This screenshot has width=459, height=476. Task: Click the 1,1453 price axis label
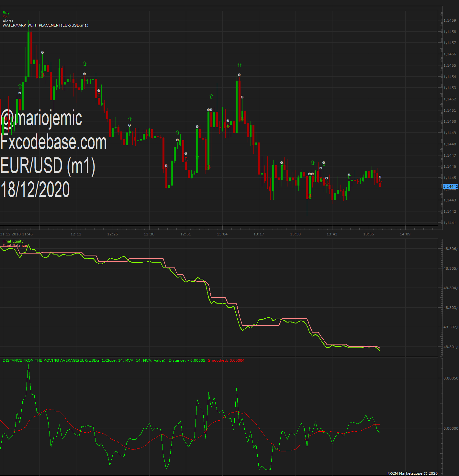click(x=450, y=88)
